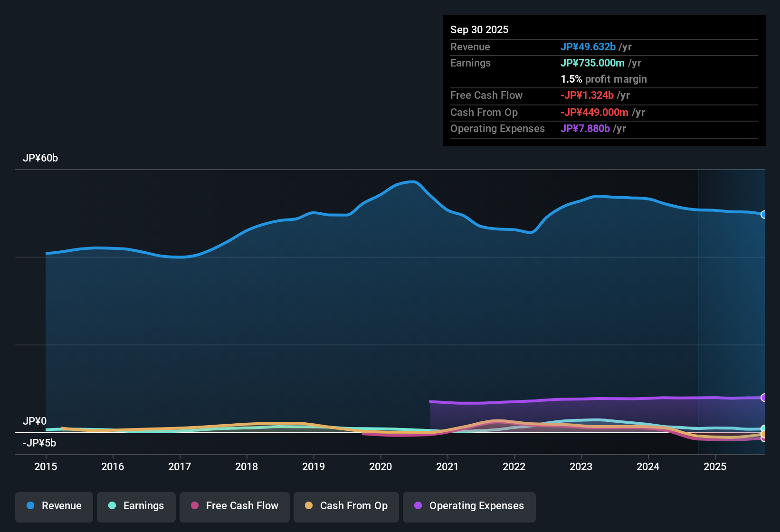Click the Earnings endpoint marker near the axis
This screenshot has height=532, width=780.
tap(764, 429)
